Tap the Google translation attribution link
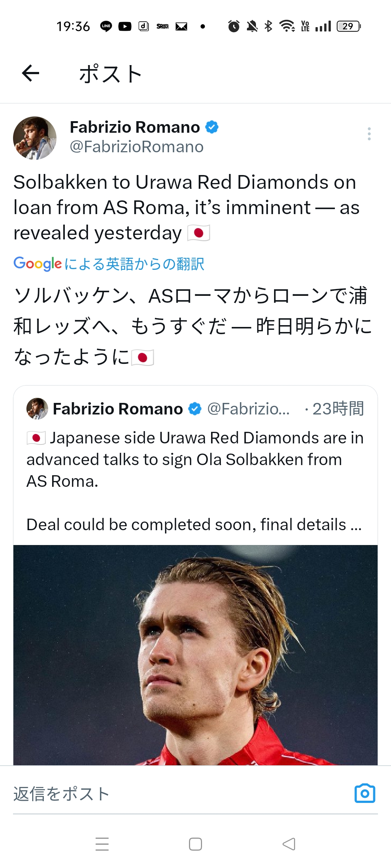The image size is (391, 868). click(109, 264)
